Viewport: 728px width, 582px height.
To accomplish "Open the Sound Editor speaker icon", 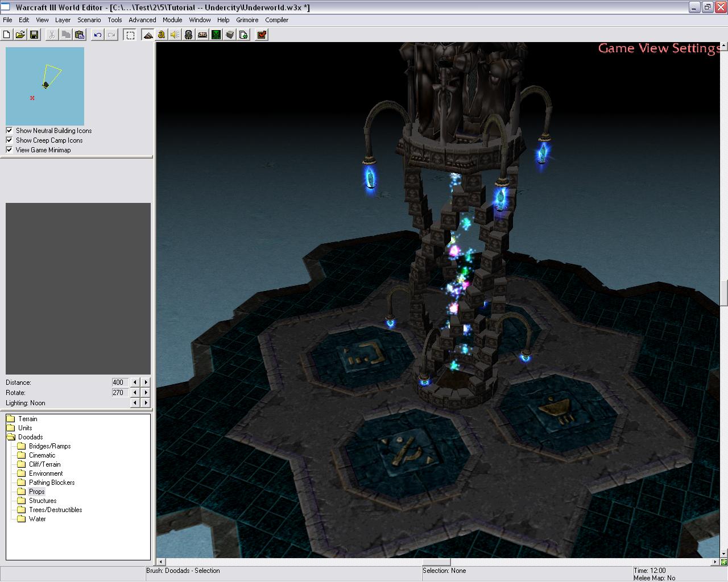I will click(175, 35).
